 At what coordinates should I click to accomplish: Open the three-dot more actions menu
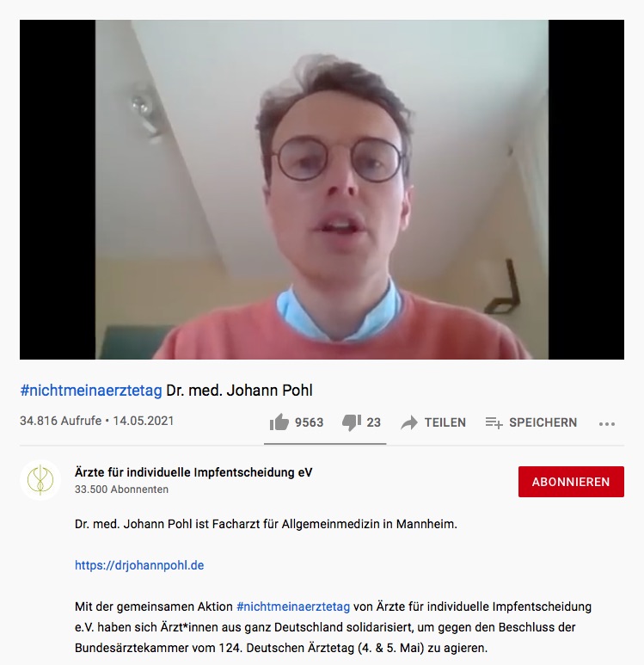[x=607, y=423]
